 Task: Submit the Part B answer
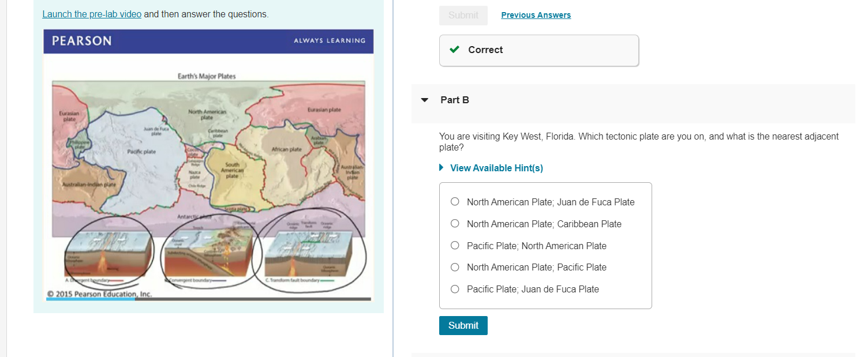pos(463,325)
